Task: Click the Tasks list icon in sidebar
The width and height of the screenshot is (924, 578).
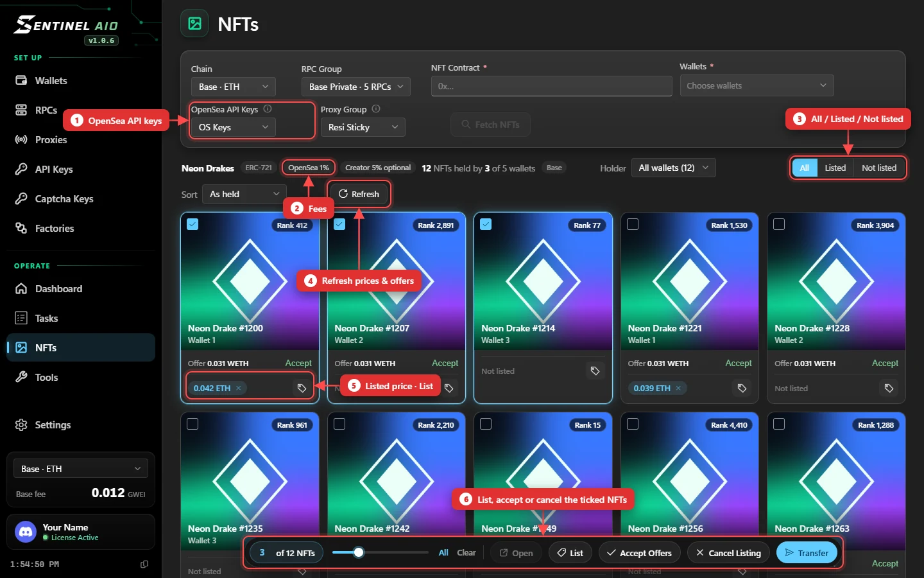Action: (x=21, y=318)
